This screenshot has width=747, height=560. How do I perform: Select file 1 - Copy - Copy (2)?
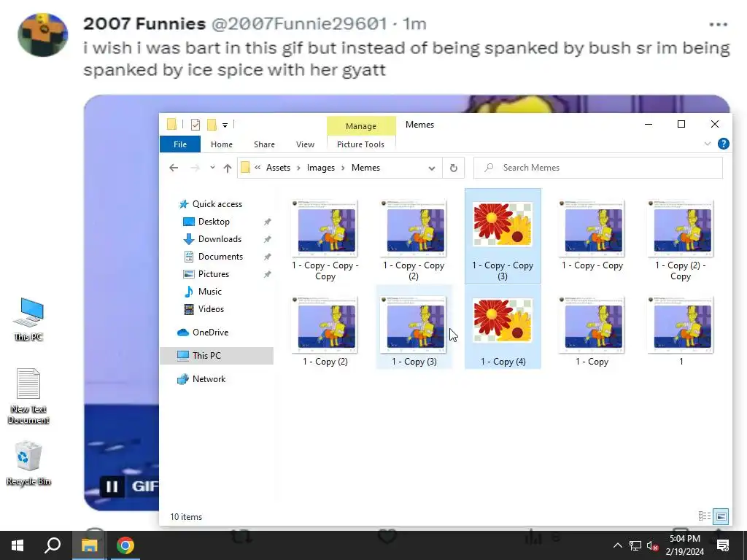[x=414, y=236]
